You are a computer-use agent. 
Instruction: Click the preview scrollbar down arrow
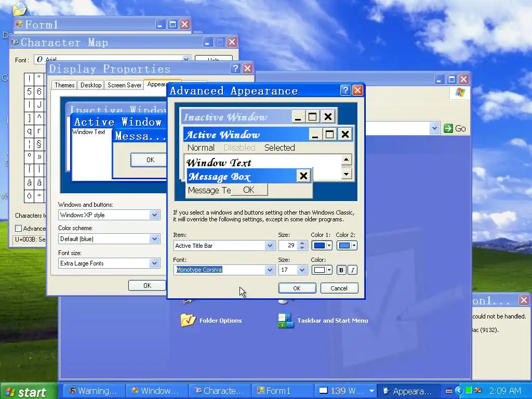[x=347, y=174]
